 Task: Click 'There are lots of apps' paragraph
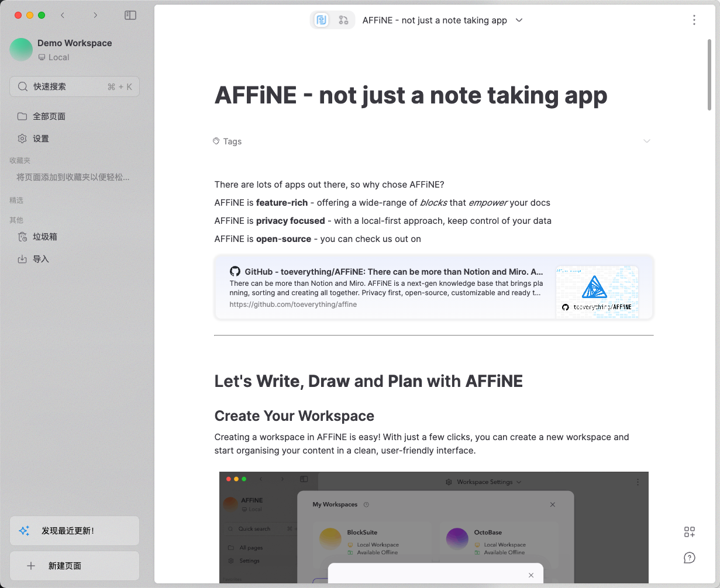point(329,185)
